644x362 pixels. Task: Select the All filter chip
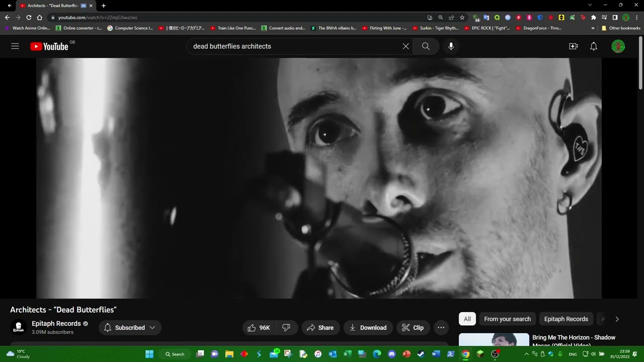point(467,319)
